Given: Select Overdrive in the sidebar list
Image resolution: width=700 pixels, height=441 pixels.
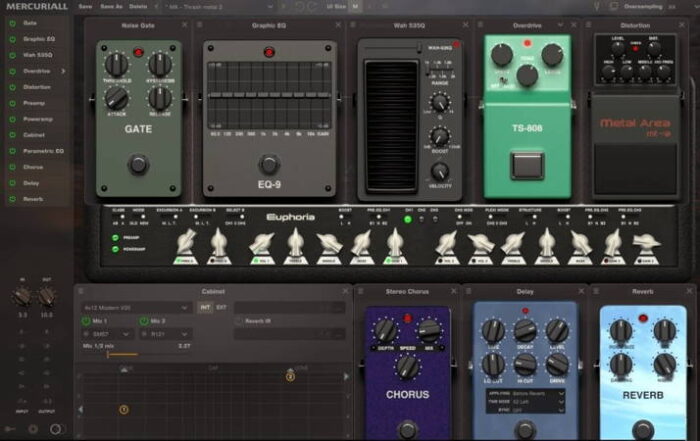Looking at the screenshot, I should coord(36,71).
